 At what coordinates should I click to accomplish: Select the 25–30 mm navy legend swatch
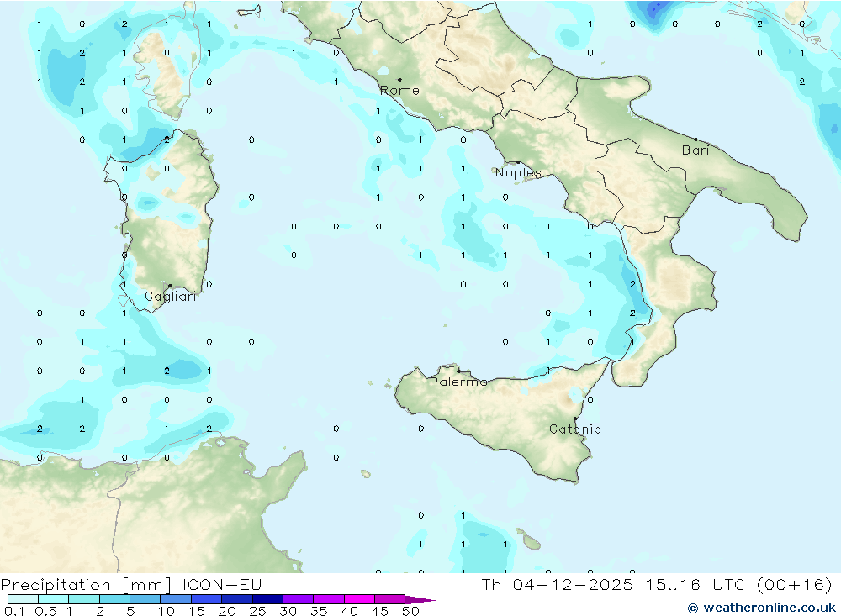point(267,599)
